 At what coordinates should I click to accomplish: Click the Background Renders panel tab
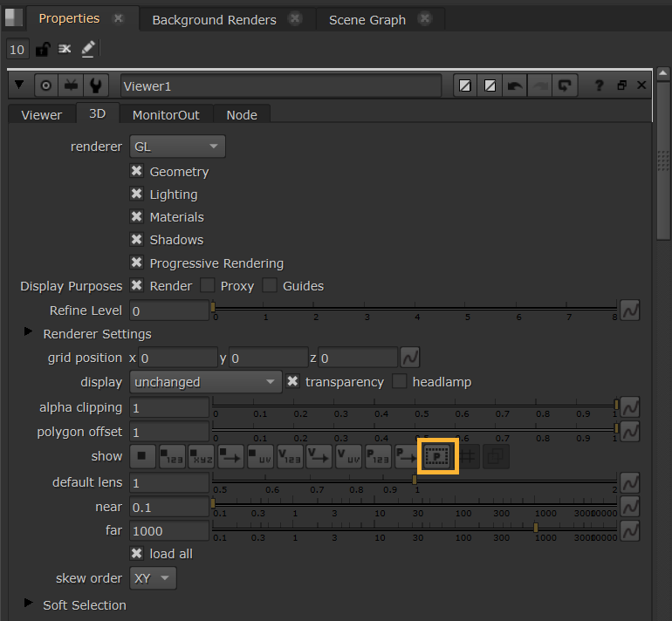tap(214, 19)
